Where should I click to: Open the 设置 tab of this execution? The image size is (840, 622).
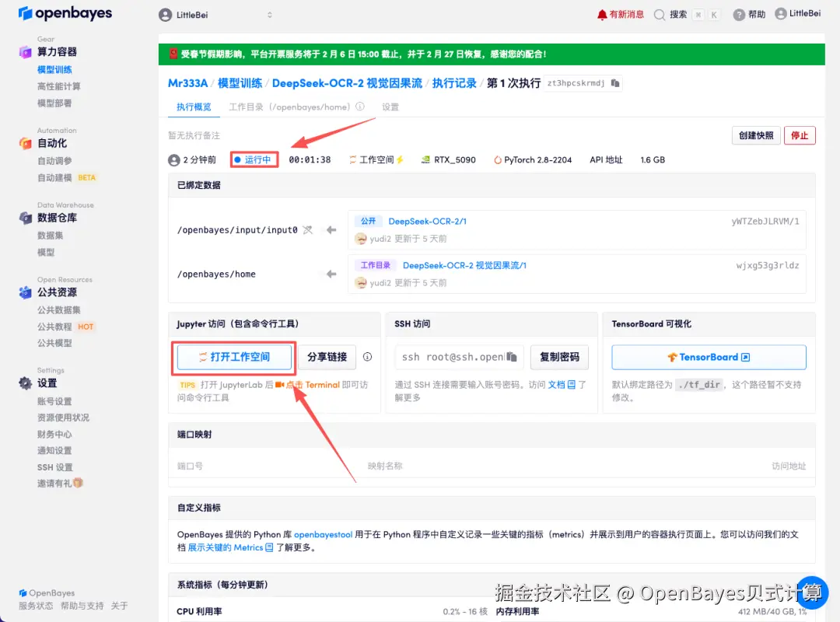click(389, 107)
